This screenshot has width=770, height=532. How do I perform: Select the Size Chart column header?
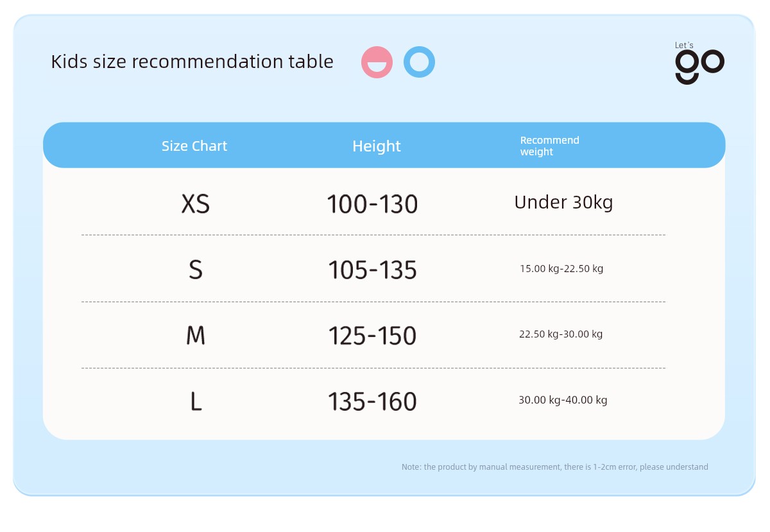[194, 146]
